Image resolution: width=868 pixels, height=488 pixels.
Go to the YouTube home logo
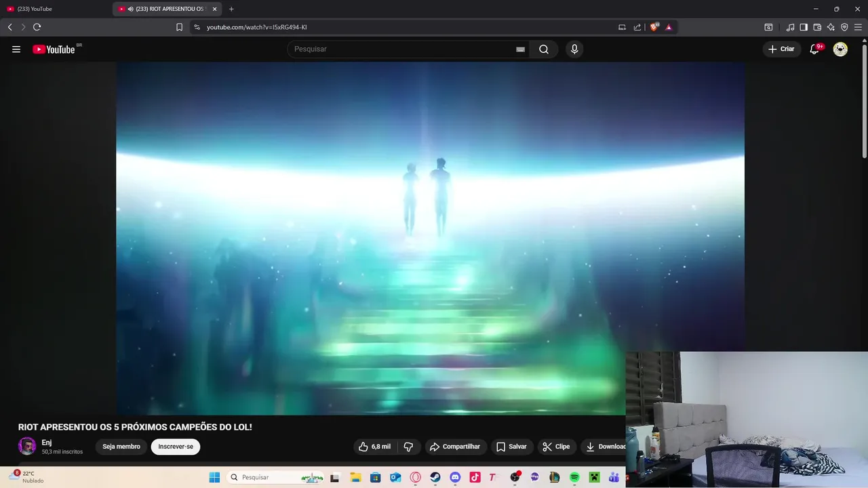tap(54, 49)
